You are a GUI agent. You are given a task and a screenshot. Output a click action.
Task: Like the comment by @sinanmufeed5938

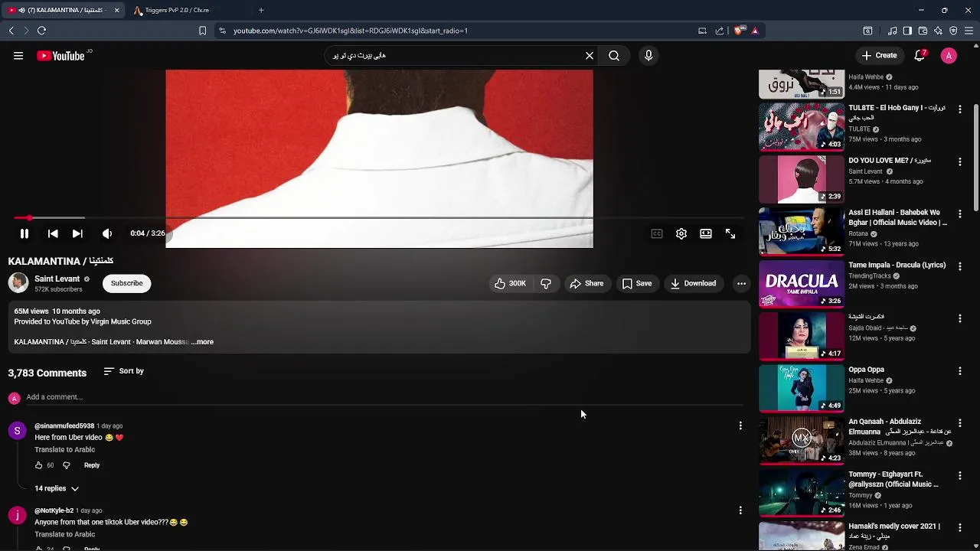click(39, 465)
